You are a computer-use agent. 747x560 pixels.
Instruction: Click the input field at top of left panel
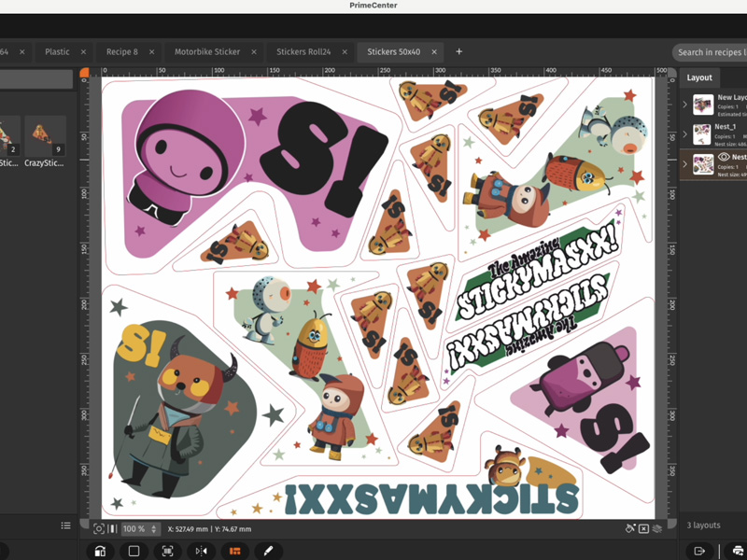36,79
